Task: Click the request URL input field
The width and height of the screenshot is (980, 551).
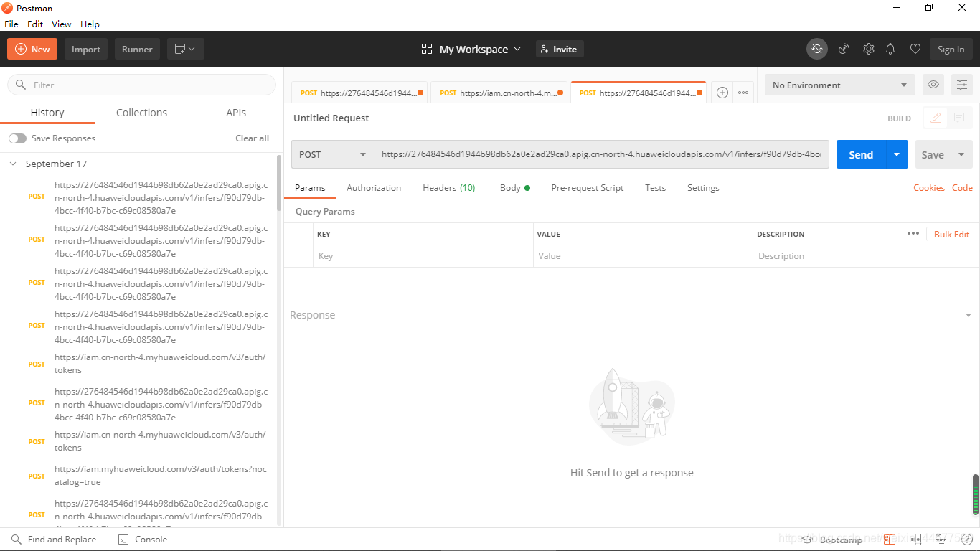Action: 601,154
